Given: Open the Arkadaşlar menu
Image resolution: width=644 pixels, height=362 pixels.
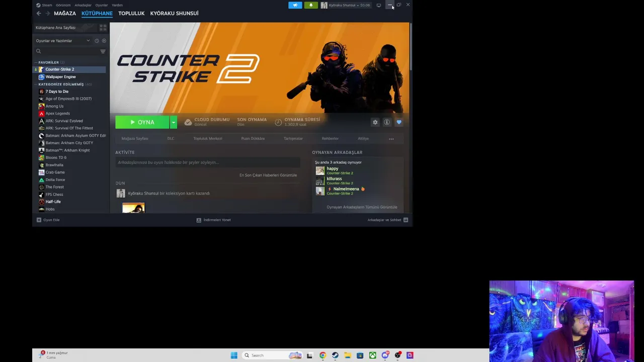Looking at the screenshot, I should coord(83,5).
